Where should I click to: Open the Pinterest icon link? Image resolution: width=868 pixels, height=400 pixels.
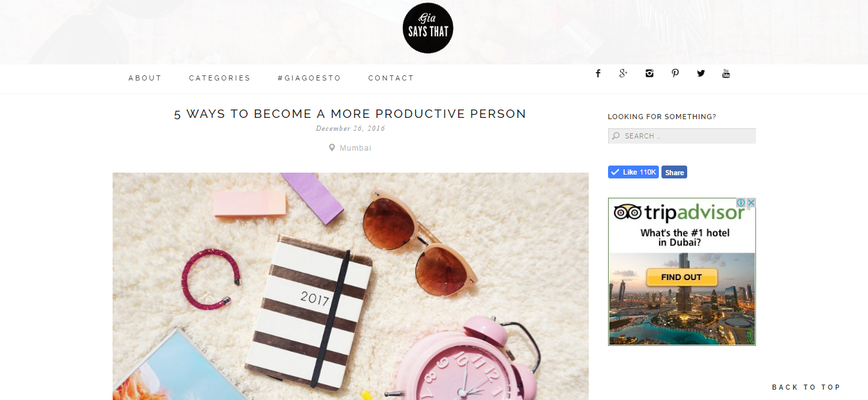(x=675, y=73)
